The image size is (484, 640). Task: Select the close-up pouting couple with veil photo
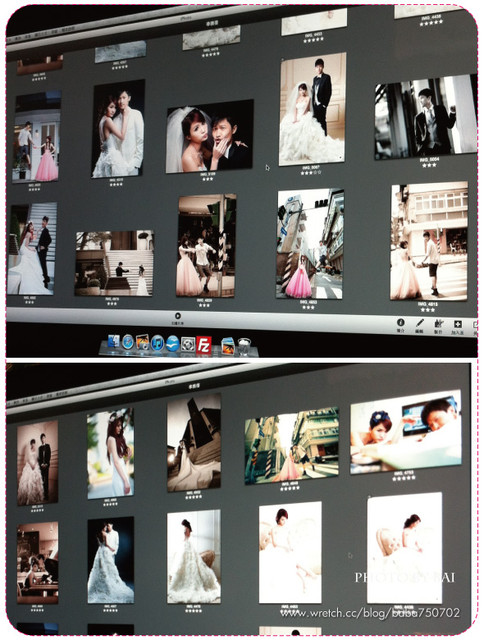coord(209,136)
